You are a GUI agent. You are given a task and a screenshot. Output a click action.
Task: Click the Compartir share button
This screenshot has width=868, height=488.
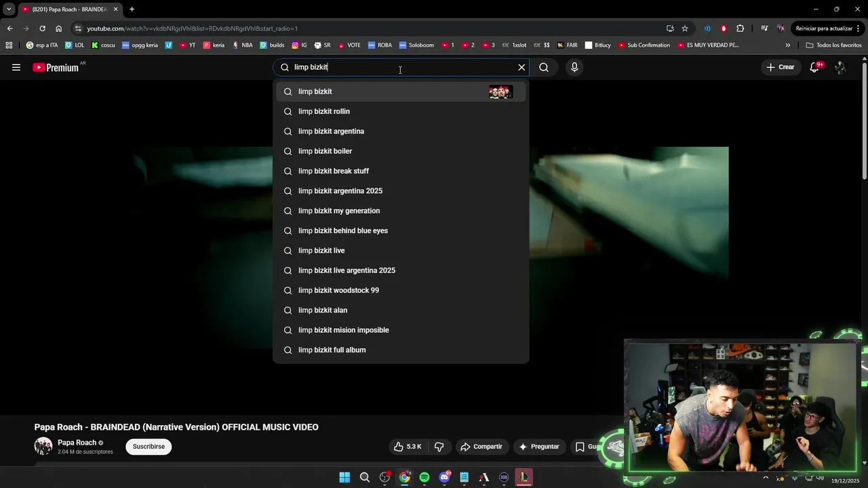click(481, 447)
